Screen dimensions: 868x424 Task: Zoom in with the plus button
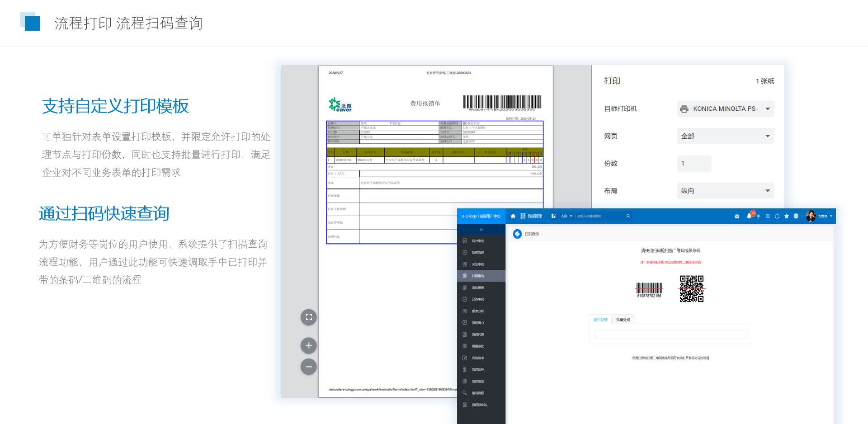click(309, 345)
